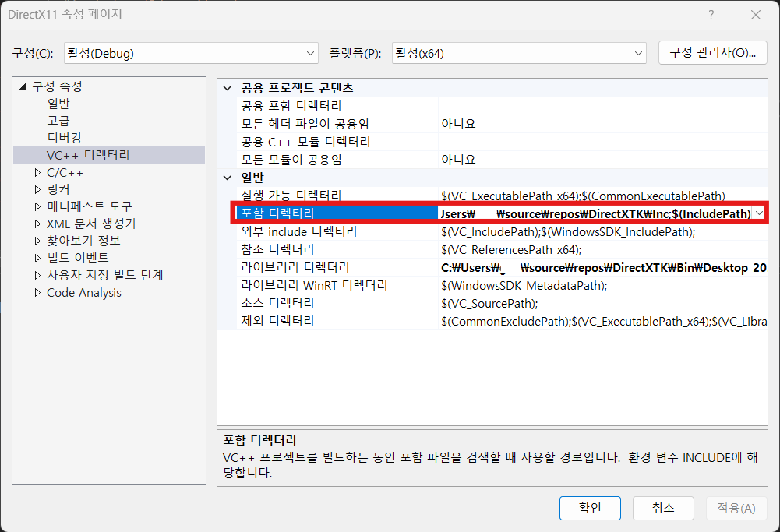Select 일반 in the property tree
Viewport: 780px width, 532px height.
[x=58, y=104]
